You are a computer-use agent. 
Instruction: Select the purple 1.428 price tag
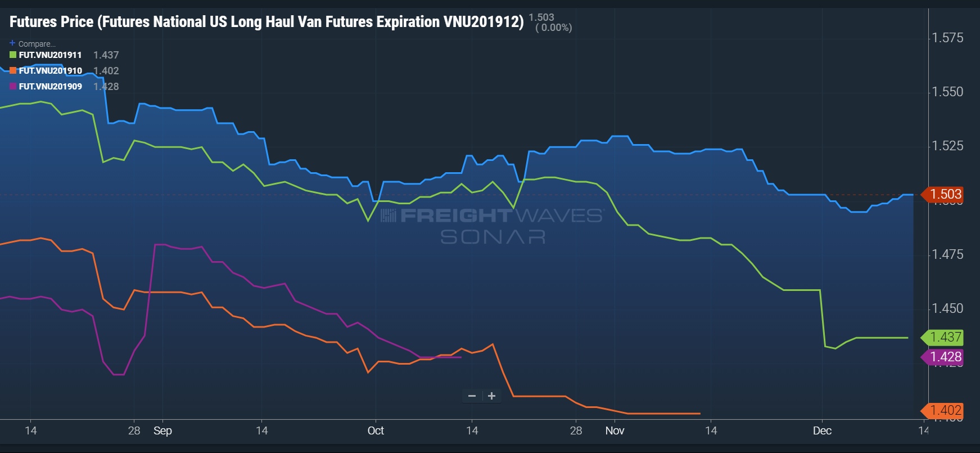945,357
